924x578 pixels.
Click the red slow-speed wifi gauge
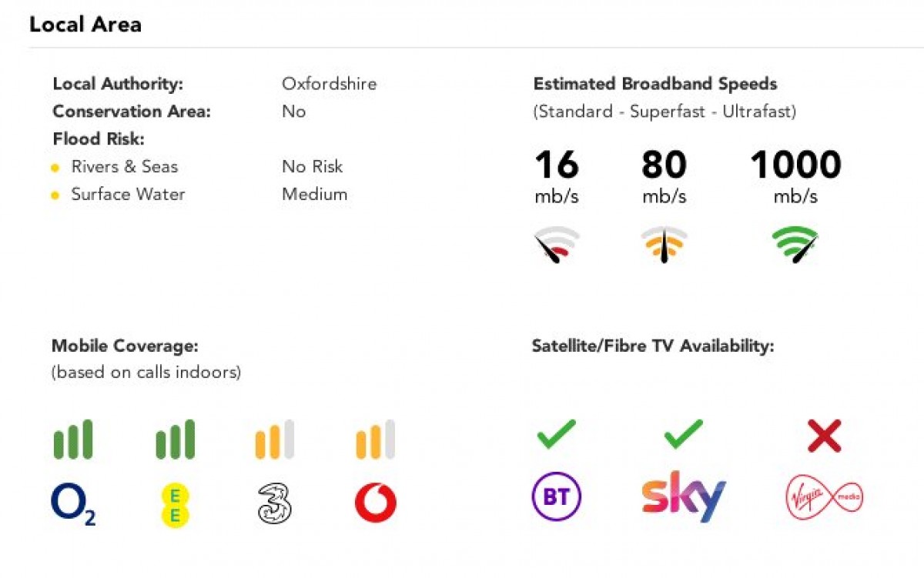click(x=557, y=246)
